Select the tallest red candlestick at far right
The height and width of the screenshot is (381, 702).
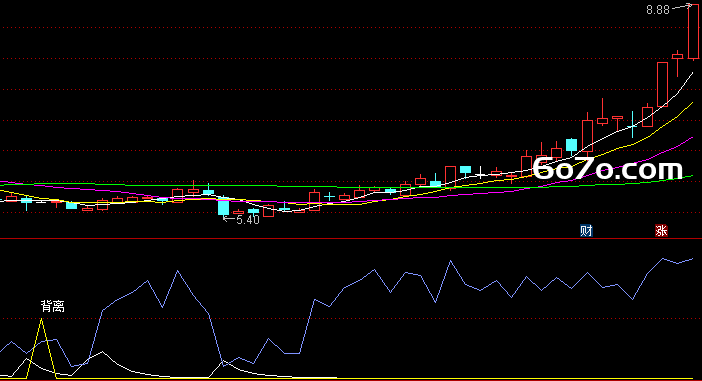(693, 32)
